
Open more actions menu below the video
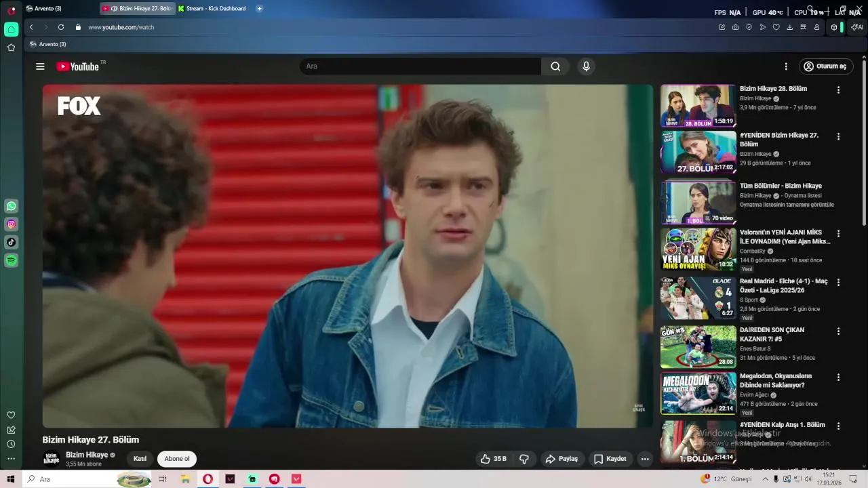pos(645,459)
